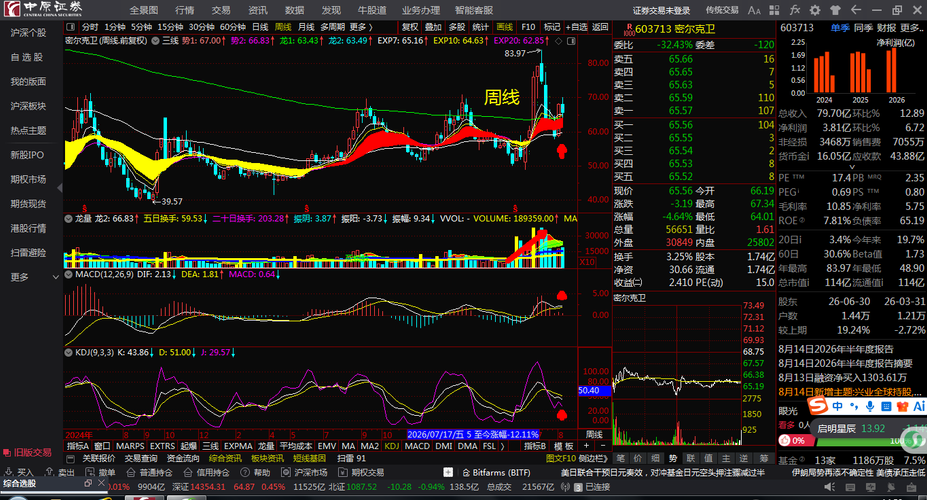Viewport: 927px width, 500px height.
Task: Toggle the 画线 drawing tool button
Action: (504, 27)
